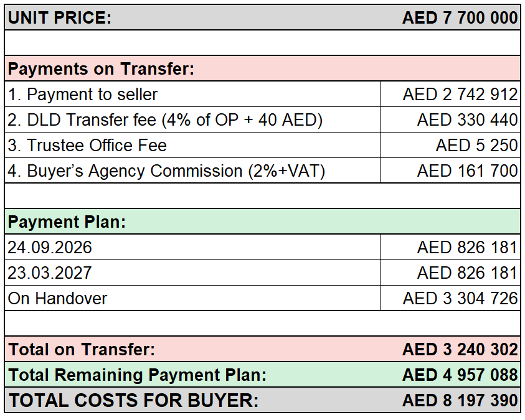Select the AED 161 700 commission amount
The height and width of the screenshot is (420, 525).
(468, 170)
